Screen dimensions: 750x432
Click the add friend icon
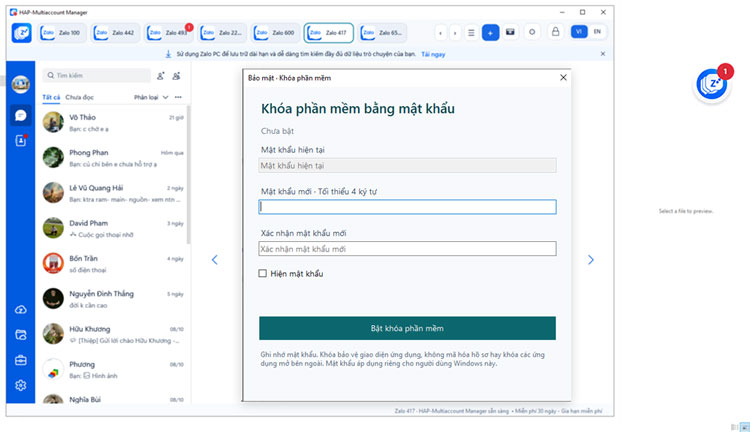(x=161, y=76)
